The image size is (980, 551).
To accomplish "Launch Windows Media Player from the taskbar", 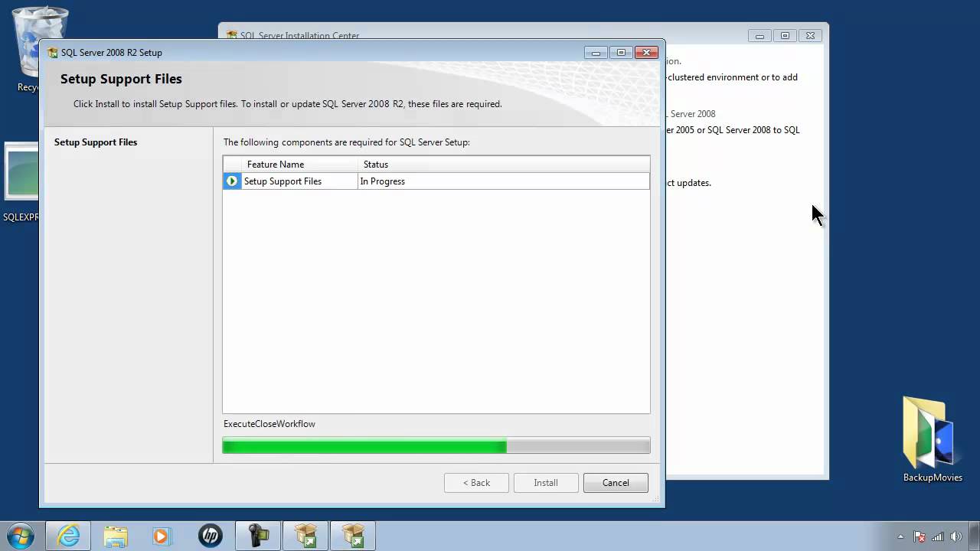I will click(x=162, y=536).
